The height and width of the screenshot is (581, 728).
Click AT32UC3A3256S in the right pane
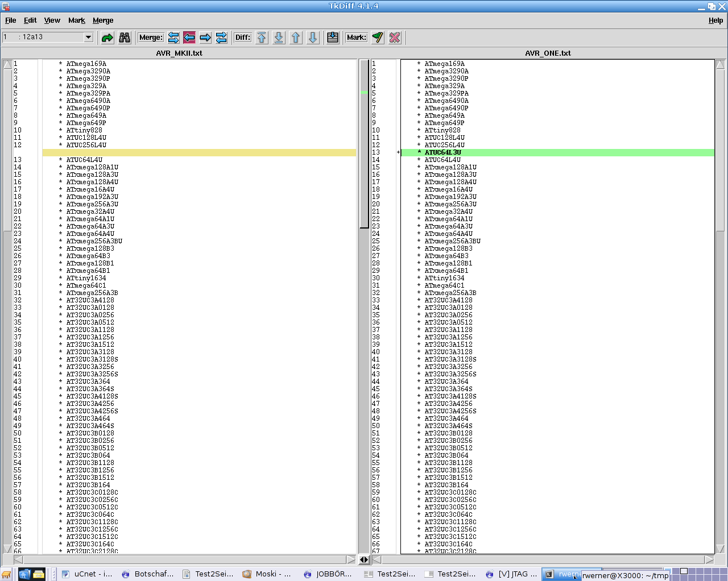[x=450, y=374]
